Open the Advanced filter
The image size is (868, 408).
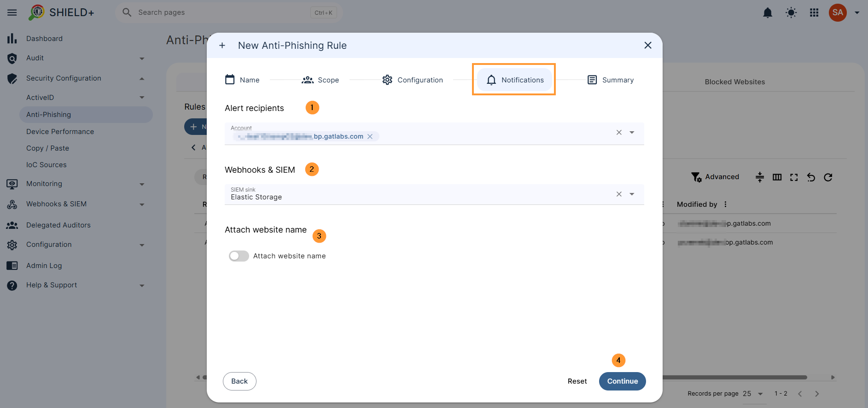(715, 177)
